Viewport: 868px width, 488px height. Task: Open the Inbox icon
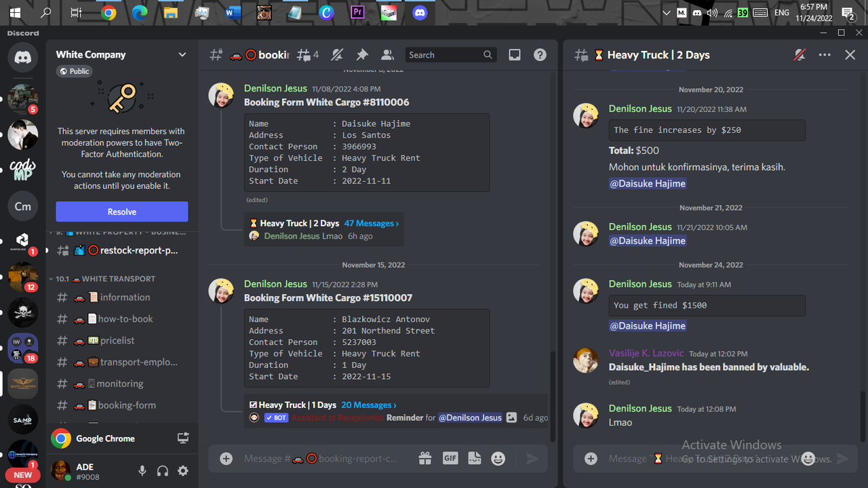pyautogui.click(x=515, y=55)
